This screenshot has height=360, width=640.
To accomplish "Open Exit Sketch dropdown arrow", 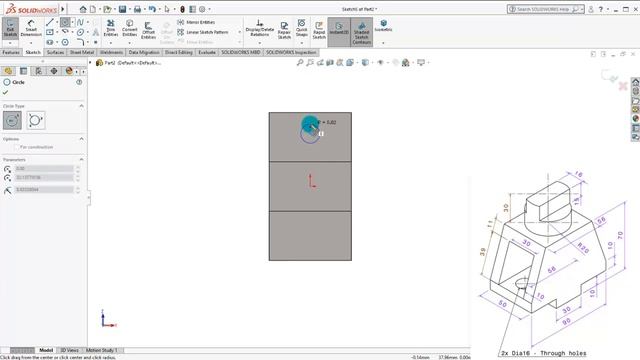I will [x=10, y=43].
